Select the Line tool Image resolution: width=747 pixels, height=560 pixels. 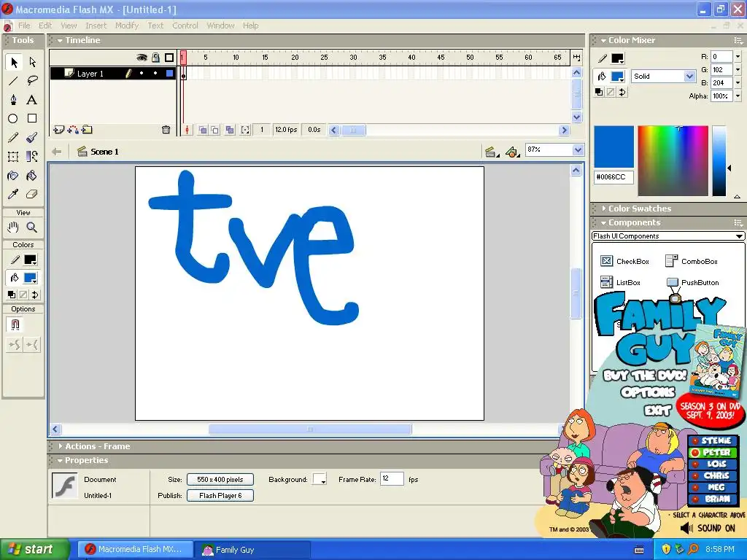tap(13, 81)
